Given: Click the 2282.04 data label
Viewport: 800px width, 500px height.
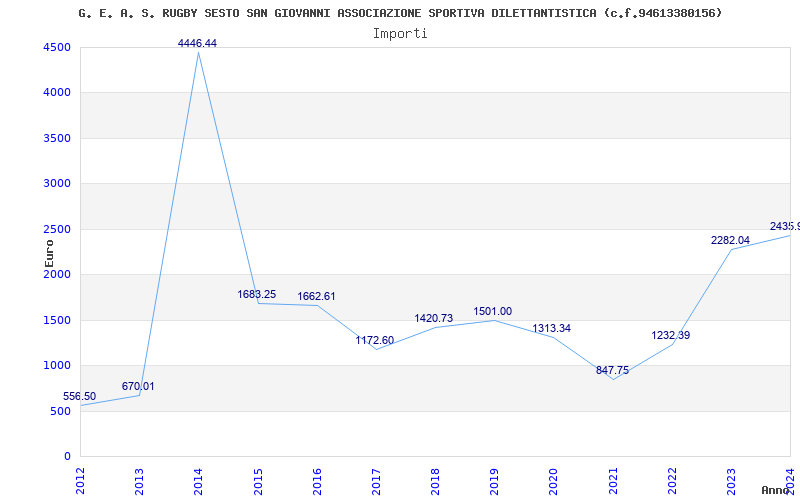Looking at the screenshot, I should [x=730, y=240].
